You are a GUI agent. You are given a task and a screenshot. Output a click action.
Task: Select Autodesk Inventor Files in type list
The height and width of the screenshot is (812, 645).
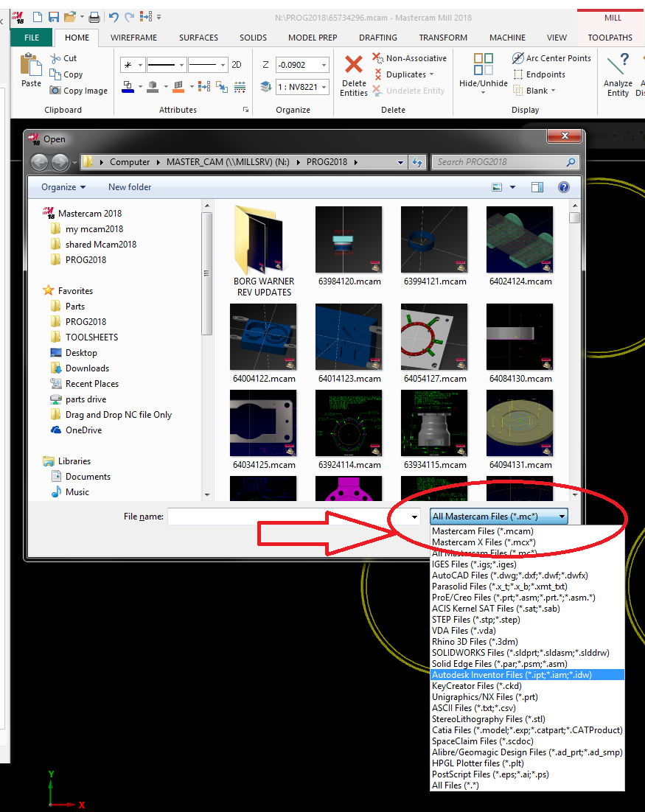(x=527, y=675)
